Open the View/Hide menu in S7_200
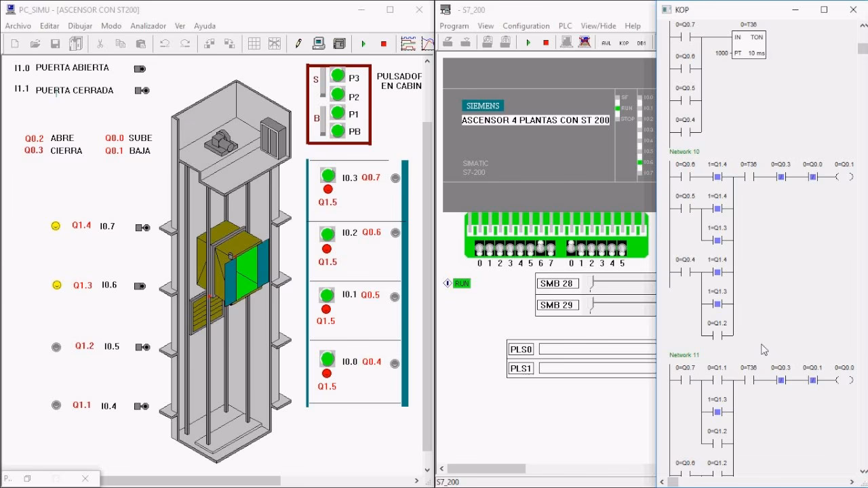Screen dimensions: 868x488 tap(598, 26)
